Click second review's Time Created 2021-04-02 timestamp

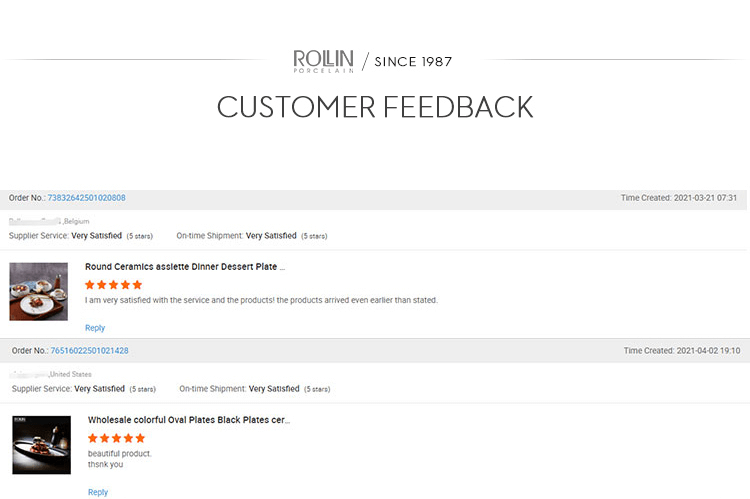(682, 351)
